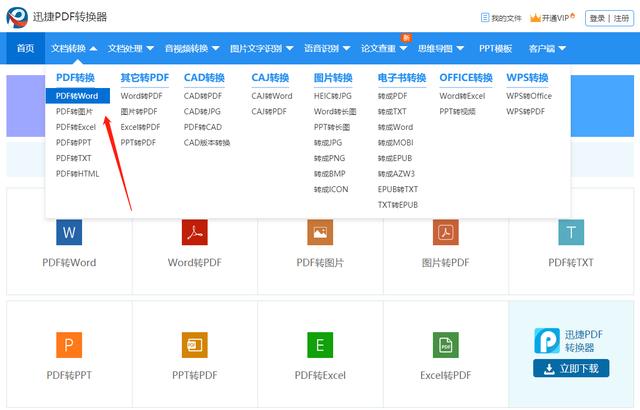Choose CAD转PDF in the CAD转换 column
Viewport: 640px width, 410px height.
(x=203, y=96)
